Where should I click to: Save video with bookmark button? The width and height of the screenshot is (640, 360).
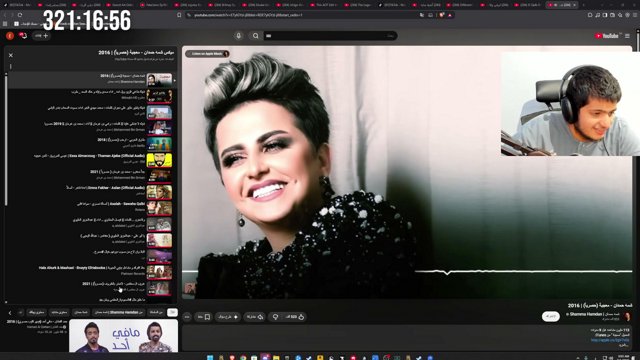pyautogui.click(x=204, y=317)
